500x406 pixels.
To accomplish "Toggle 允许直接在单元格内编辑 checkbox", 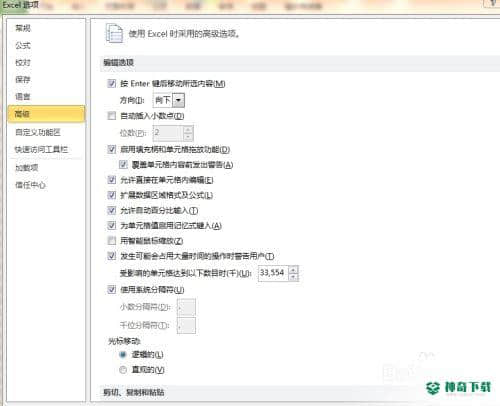I will [112, 180].
